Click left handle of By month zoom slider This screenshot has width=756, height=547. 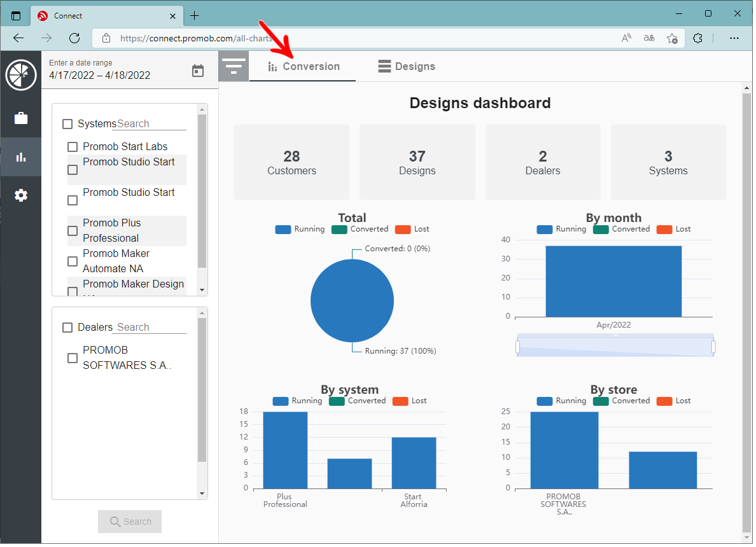coord(519,348)
